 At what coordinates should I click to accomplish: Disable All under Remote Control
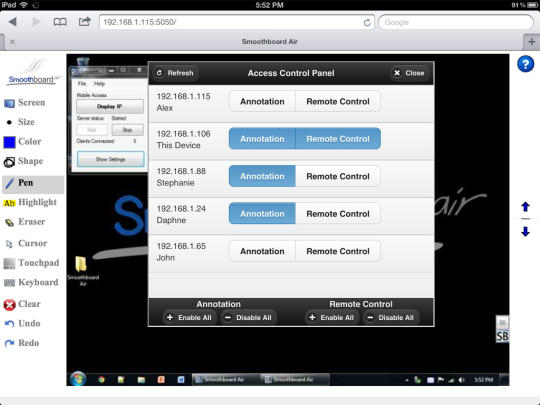[x=391, y=318]
